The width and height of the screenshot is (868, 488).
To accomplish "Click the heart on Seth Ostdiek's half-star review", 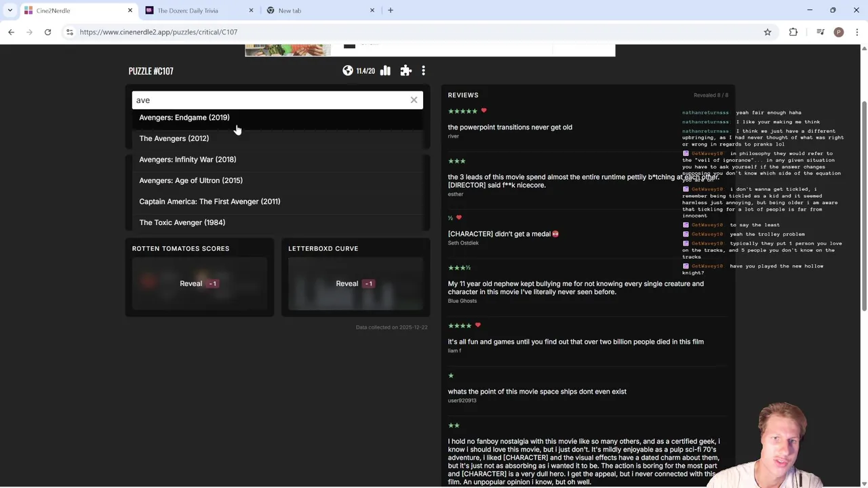I will pos(459,218).
